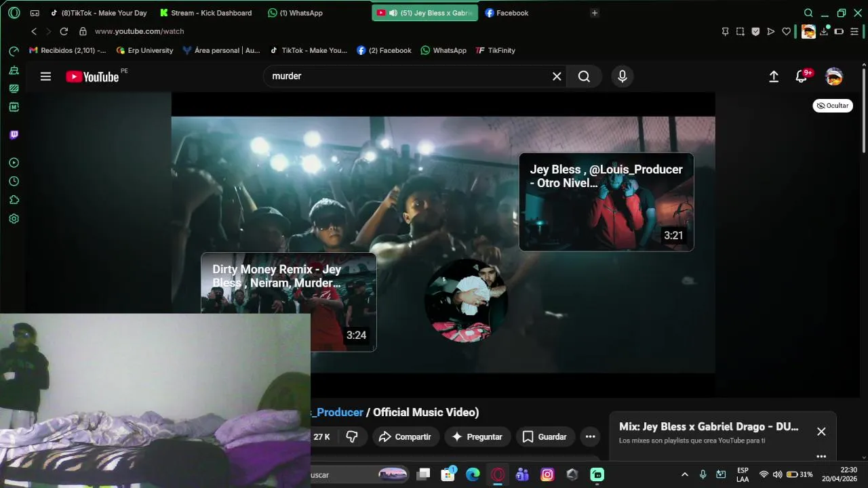The height and width of the screenshot is (488, 868).
Task: Open the GX Control speedometer sidebar icon
Action: (14, 51)
